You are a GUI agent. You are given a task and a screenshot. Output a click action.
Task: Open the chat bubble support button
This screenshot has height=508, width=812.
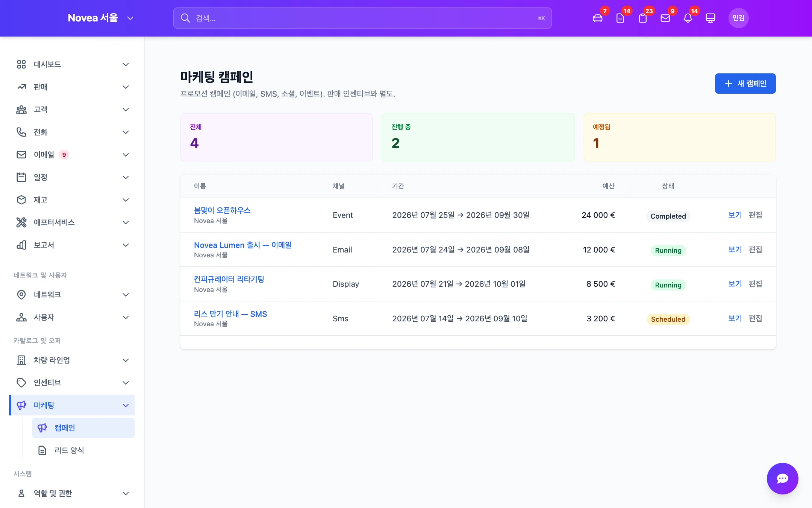[782, 478]
